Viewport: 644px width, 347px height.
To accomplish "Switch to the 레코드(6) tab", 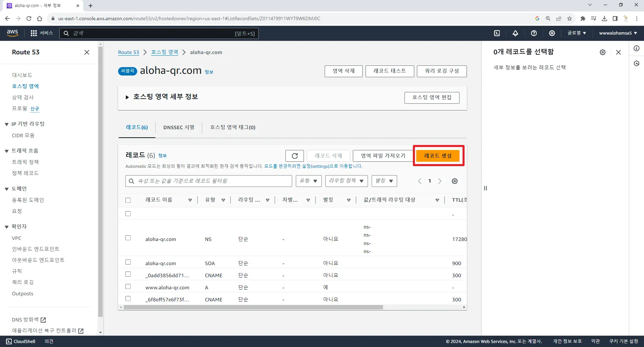I will coord(137,128).
